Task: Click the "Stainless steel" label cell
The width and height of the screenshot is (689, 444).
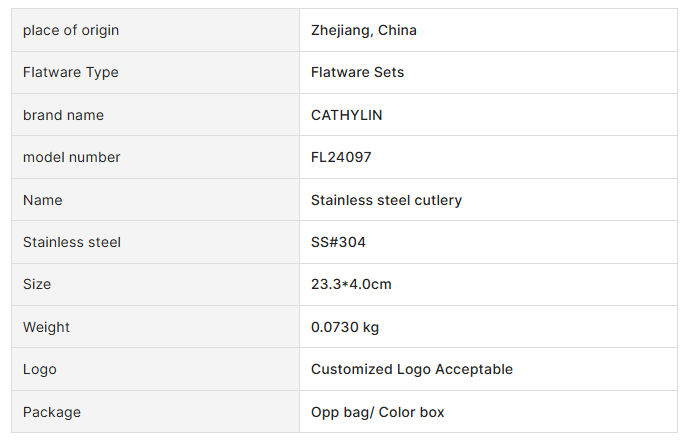Action: (72, 242)
